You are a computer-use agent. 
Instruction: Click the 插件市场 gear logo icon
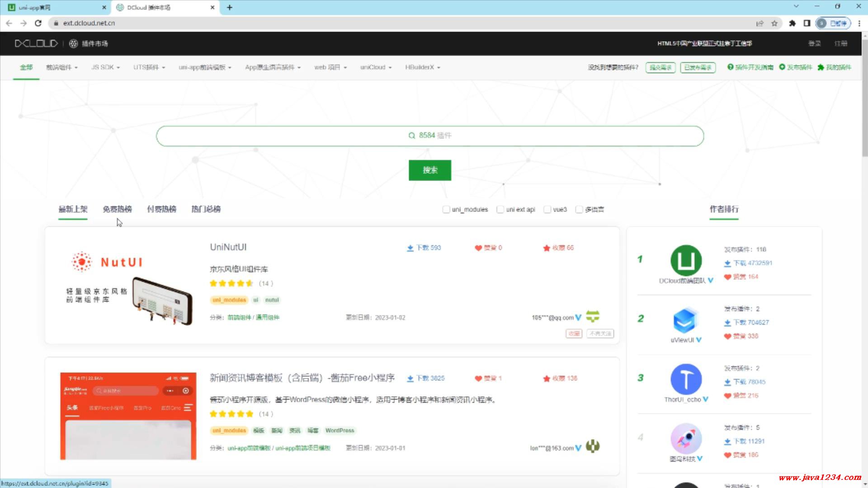coord(73,43)
